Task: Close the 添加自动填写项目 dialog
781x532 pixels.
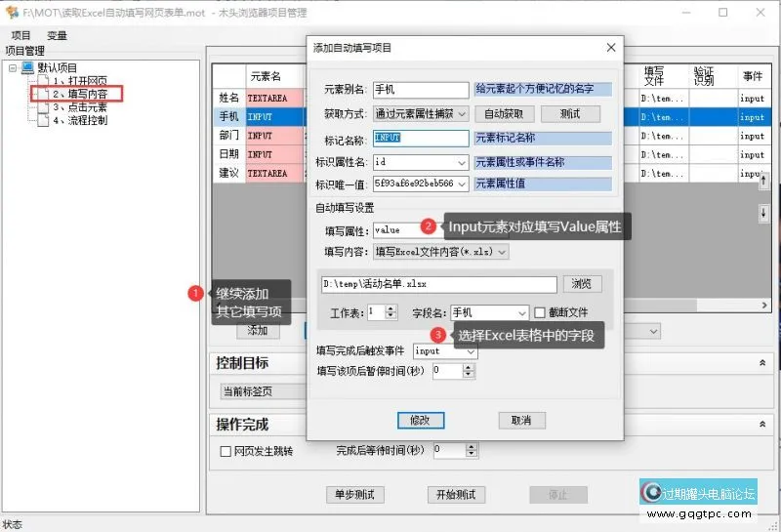Action: pyautogui.click(x=611, y=47)
